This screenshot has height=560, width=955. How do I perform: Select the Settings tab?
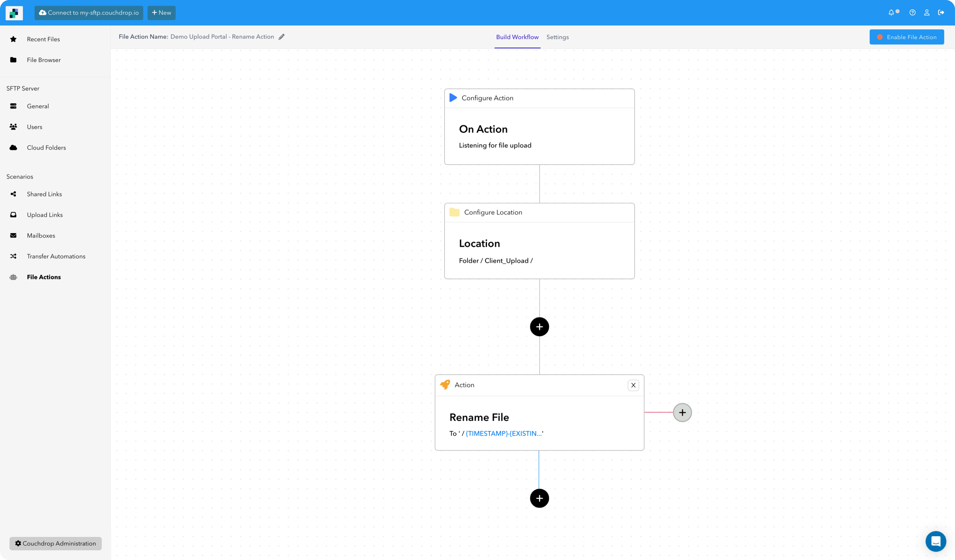[x=557, y=37]
